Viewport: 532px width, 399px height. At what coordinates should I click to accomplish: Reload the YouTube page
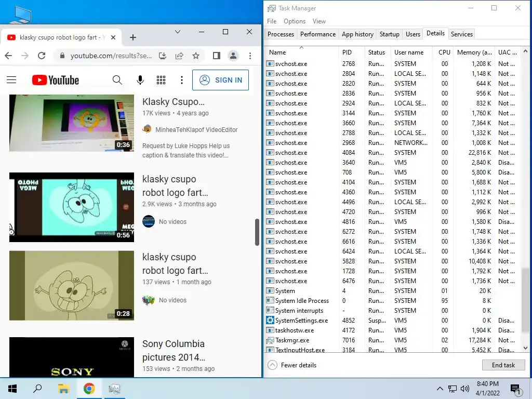pyautogui.click(x=42, y=56)
